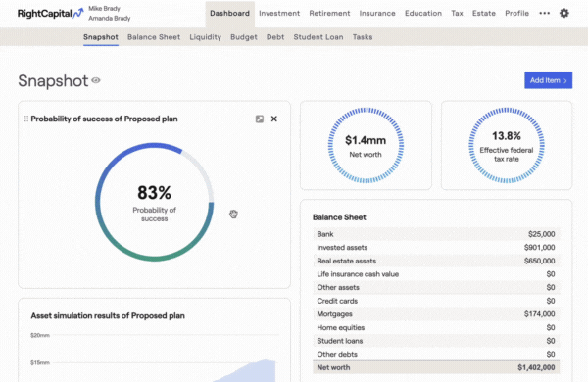
Task: Switch to the Education tab
Action: click(423, 13)
